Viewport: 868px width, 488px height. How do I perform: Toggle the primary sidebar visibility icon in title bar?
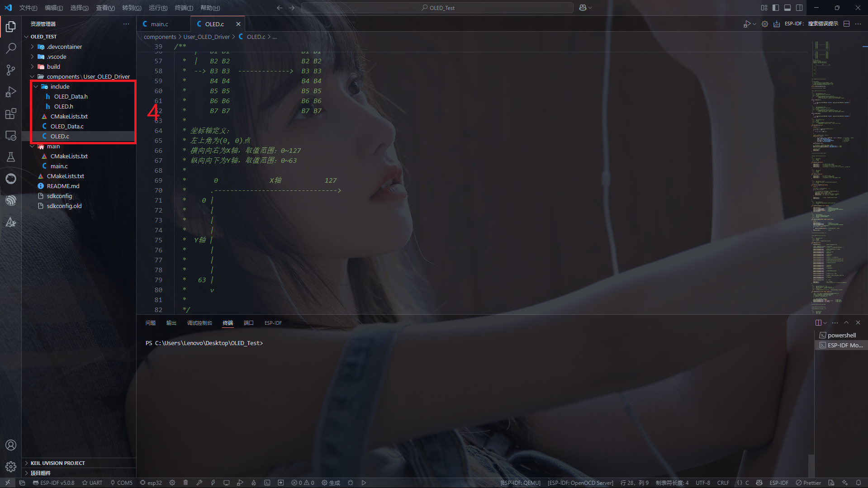click(775, 8)
